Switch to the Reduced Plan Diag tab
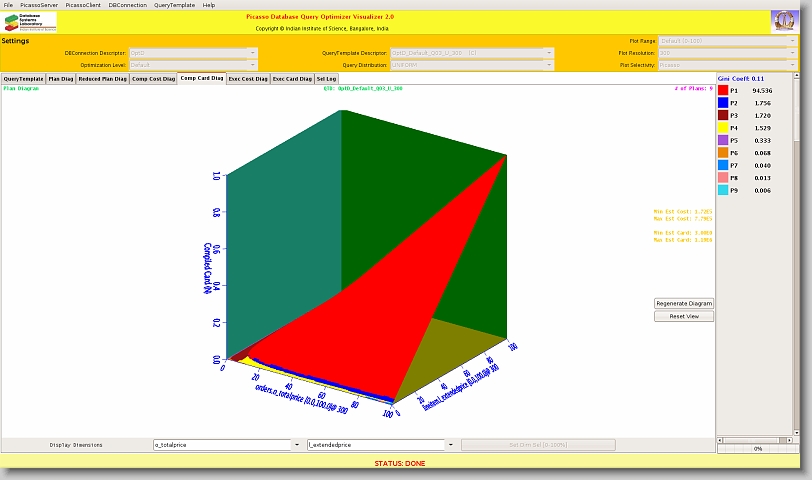The image size is (812, 480). (102, 78)
